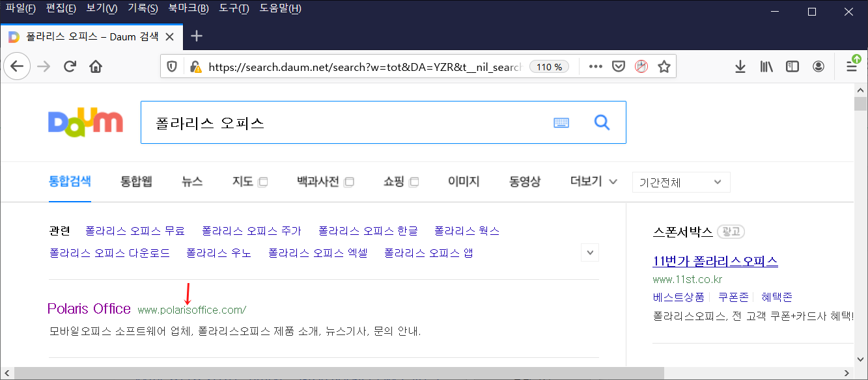Click the forward navigation arrow
The height and width of the screenshot is (380, 868).
click(x=44, y=66)
